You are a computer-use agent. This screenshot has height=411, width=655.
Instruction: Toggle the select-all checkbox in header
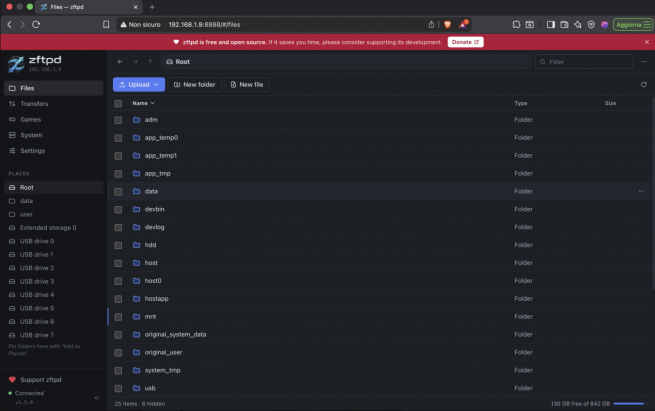[x=118, y=104]
